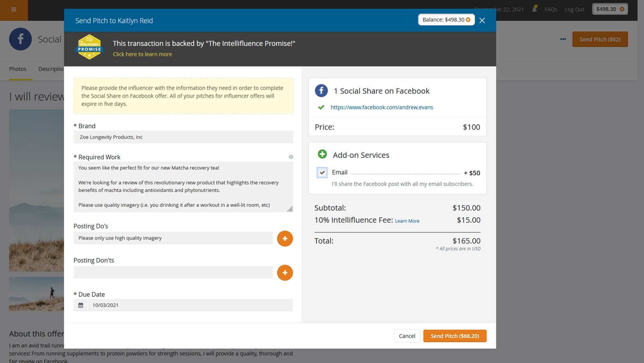Uncheck the Email add-on checkbox

[x=322, y=173]
